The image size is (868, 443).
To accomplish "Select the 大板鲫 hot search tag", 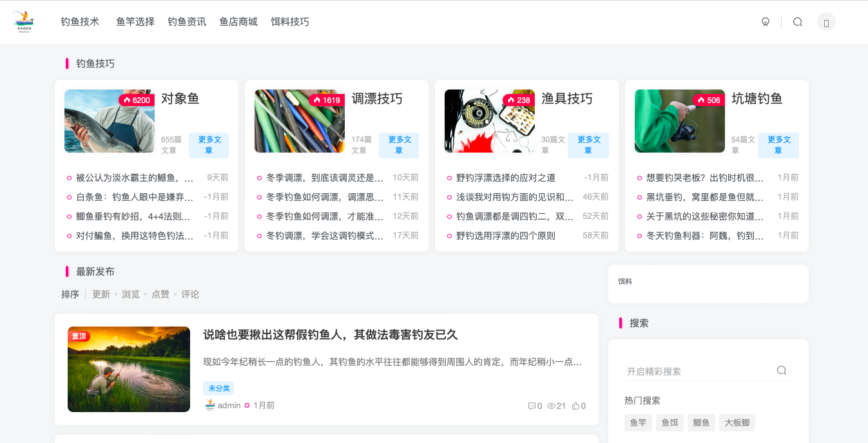I will [737, 422].
